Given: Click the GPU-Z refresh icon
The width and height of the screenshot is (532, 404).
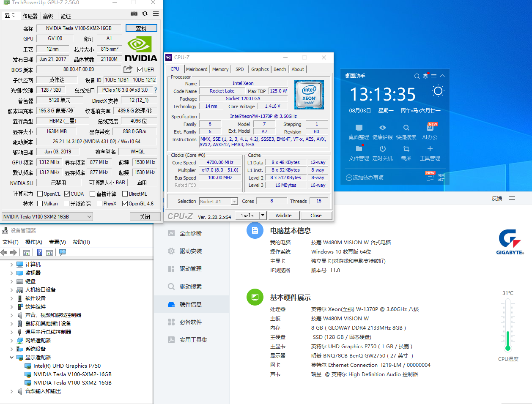Looking at the screenshot, I should [x=145, y=14].
